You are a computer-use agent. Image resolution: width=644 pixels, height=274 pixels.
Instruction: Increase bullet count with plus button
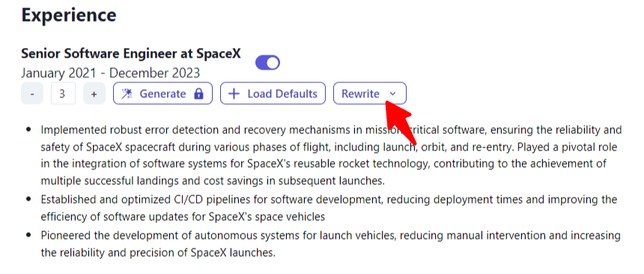94,94
